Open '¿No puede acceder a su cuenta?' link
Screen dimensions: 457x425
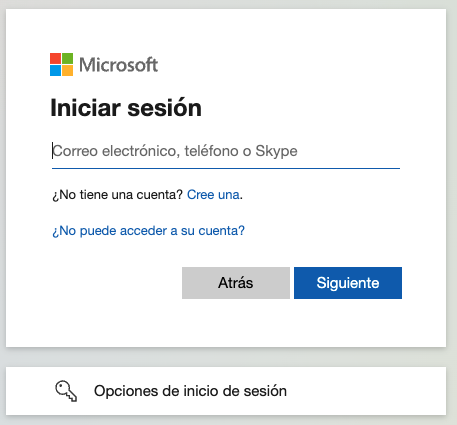[x=148, y=231]
